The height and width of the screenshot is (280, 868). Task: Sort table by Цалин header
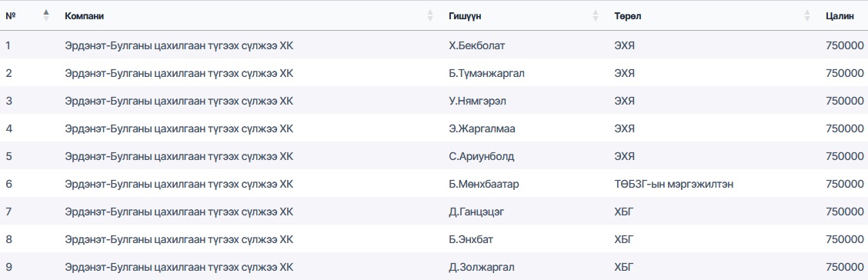[x=840, y=16]
